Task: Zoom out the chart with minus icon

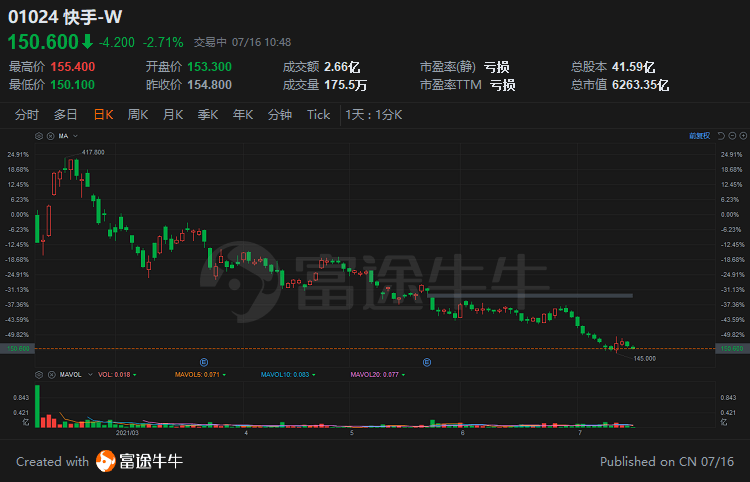Action: click(x=732, y=136)
